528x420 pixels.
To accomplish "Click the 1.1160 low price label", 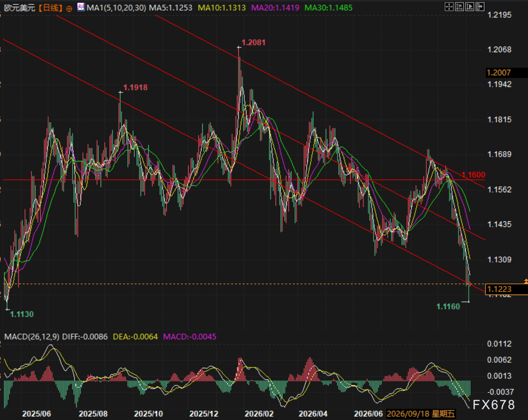I will click(x=448, y=306).
